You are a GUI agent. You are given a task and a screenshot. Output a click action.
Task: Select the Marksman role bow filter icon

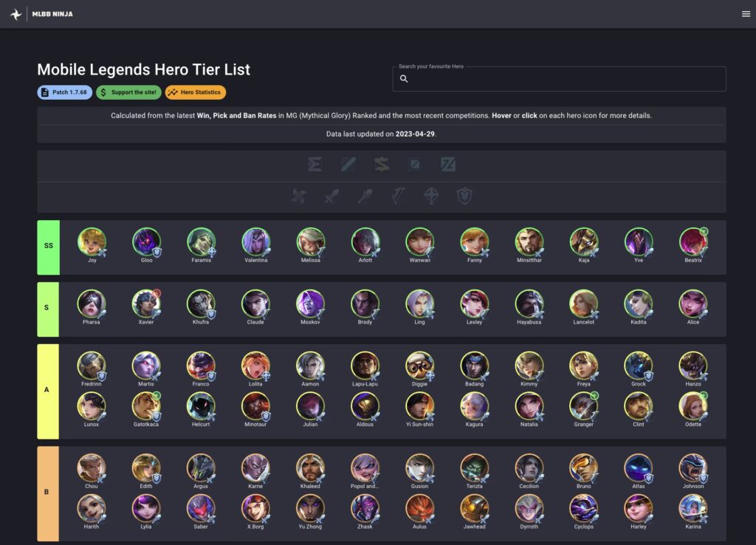tap(398, 196)
